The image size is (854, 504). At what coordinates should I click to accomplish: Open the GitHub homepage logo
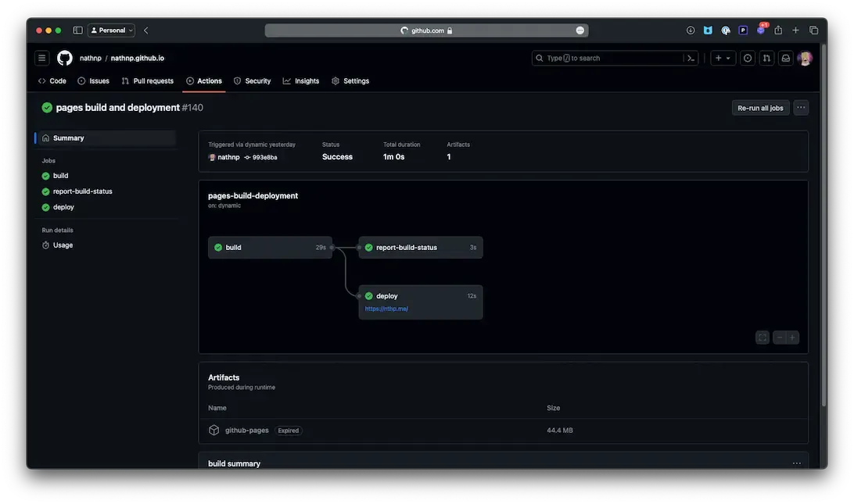(65, 58)
